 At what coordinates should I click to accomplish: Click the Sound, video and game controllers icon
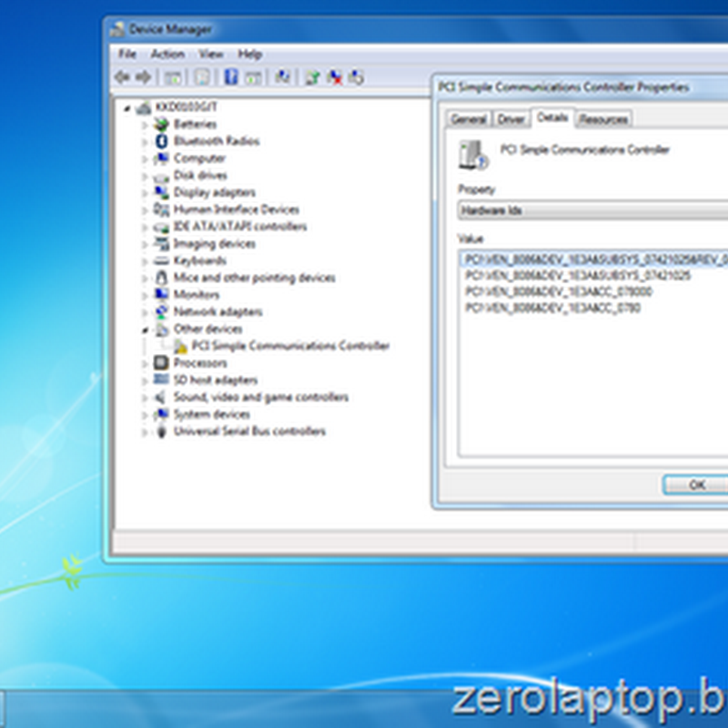click(x=160, y=397)
